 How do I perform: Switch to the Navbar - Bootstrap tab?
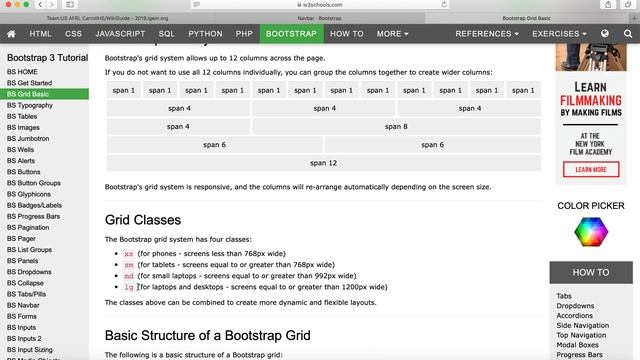pos(320,18)
